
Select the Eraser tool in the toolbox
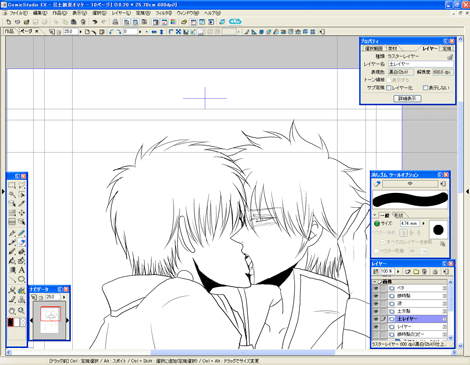tap(21, 243)
